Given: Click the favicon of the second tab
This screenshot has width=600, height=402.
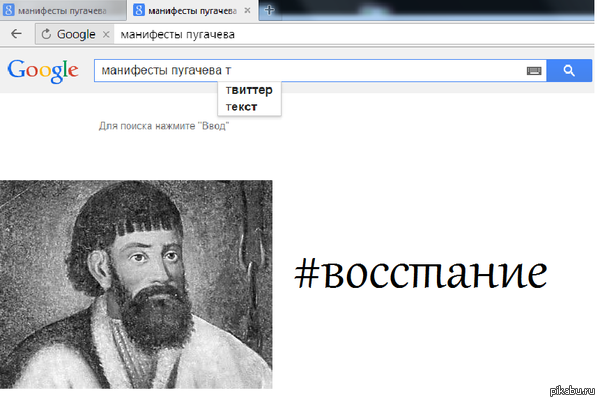Looking at the screenshot, I should (x=138, y=10).
